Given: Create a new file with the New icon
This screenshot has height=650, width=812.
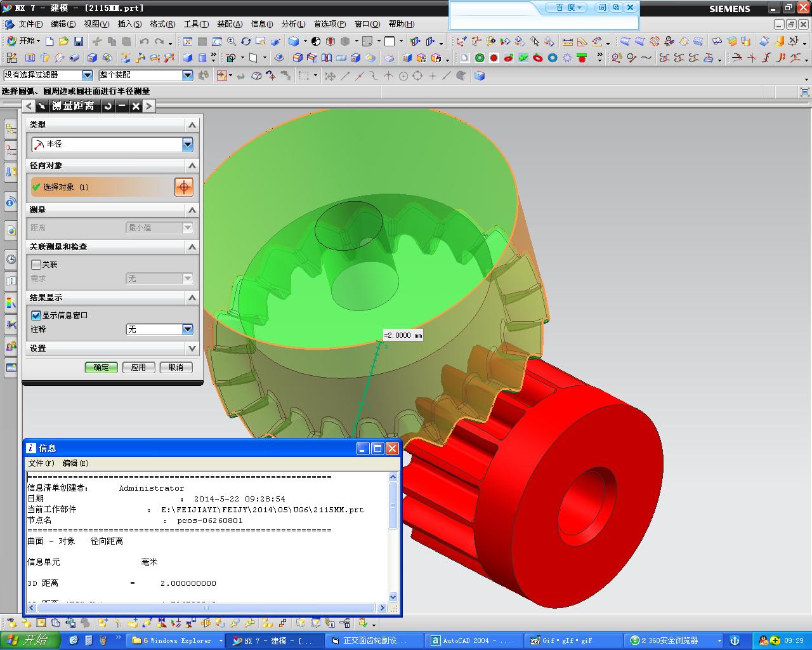Looking at the screenshot, I should (x=49, y=41).
